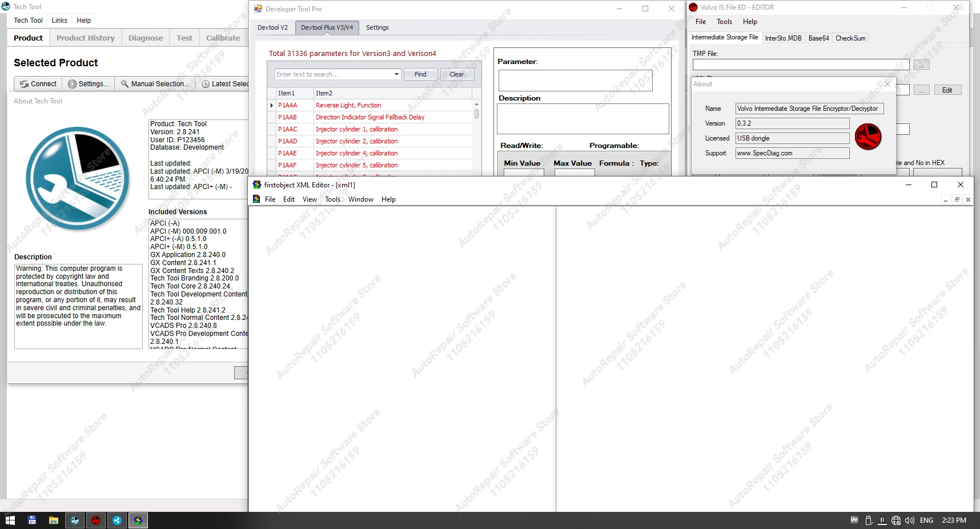The image size is (980, 529).
Task: Switch to Developer Tool Pro taskbar icon
Action: (117, 520)
